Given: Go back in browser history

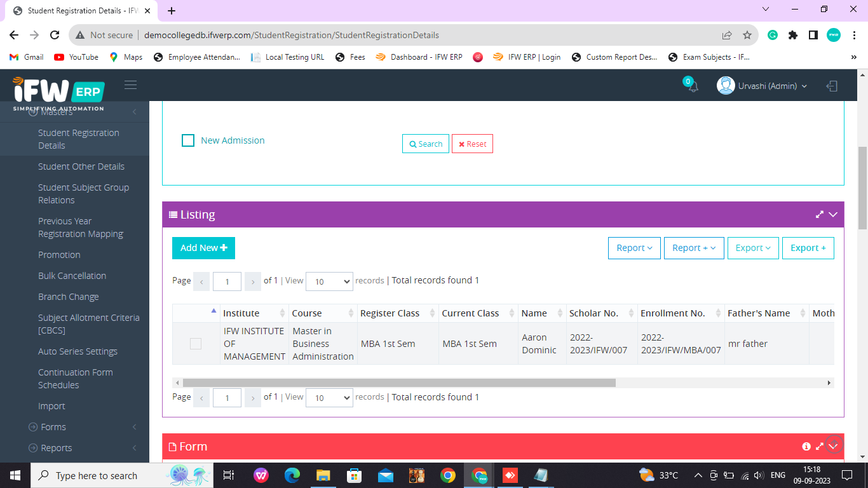Looking at the screenshot, I should [x=14, y=35].
